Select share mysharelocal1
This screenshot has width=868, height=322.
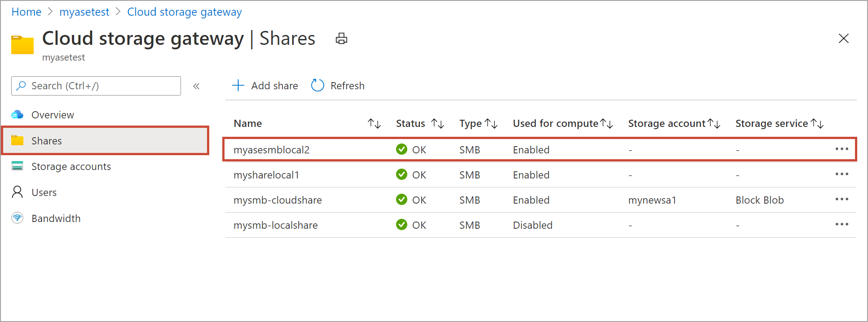point(266,175)
